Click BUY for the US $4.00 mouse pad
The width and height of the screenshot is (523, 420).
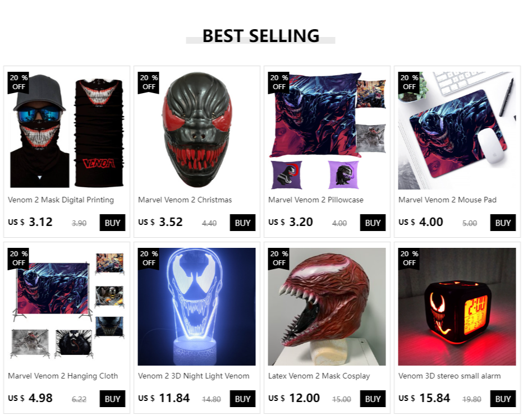tap(503, 223)
